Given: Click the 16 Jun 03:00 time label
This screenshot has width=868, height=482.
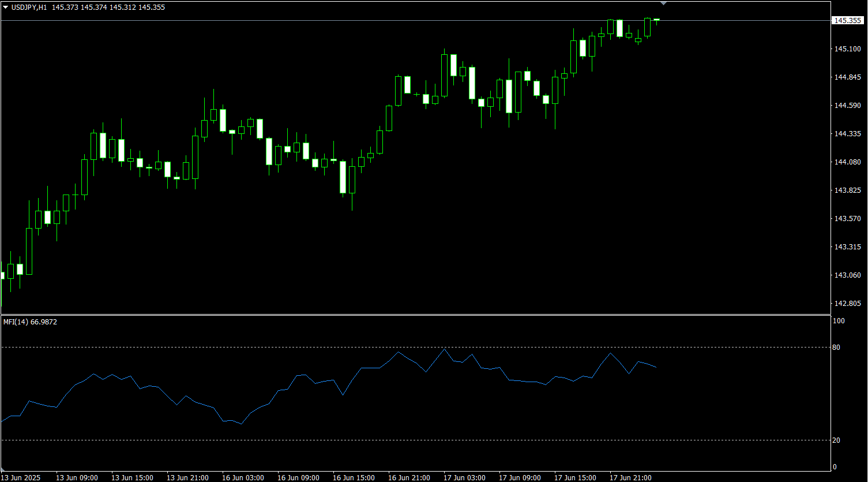Looking at the screenshot, I should [x=243, y=478].
